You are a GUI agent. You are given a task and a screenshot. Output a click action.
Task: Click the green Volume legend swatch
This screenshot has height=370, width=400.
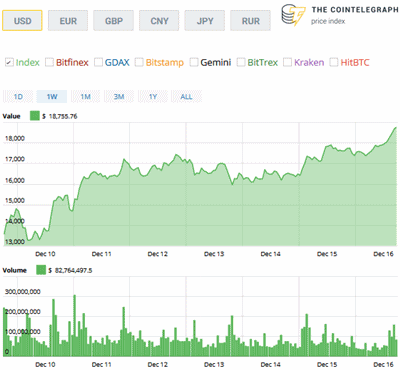(x=41, y=270)
